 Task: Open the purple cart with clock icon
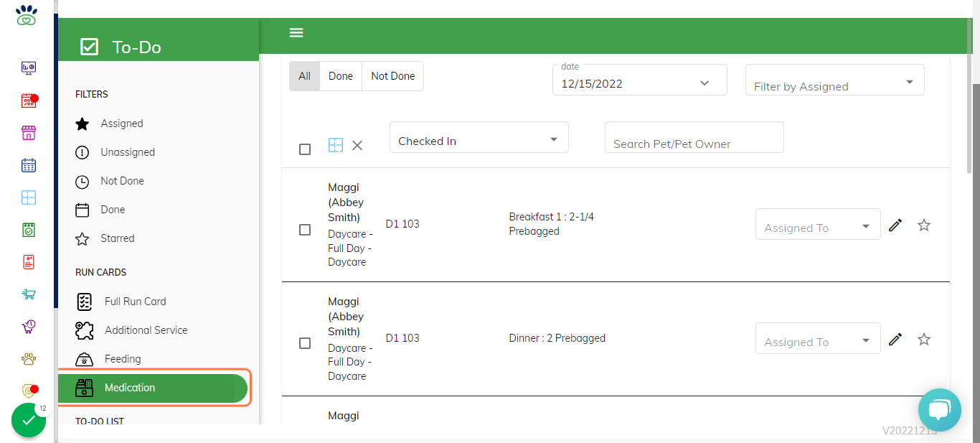click(28, 327)
